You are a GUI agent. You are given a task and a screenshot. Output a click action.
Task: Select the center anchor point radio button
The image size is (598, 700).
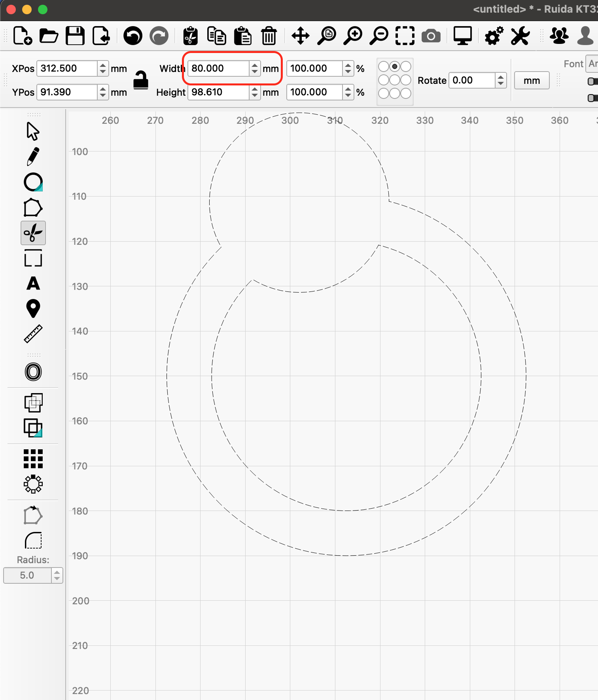click(395, 80)
